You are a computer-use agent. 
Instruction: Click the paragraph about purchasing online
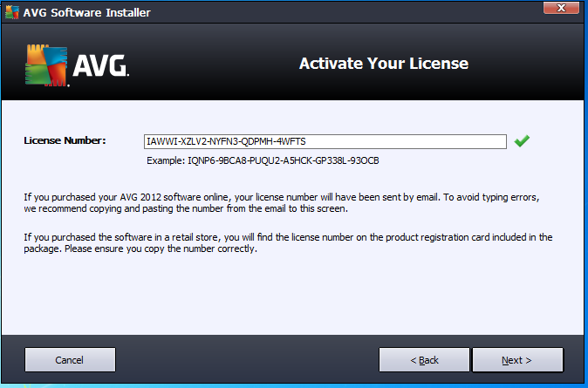[282, 203]
